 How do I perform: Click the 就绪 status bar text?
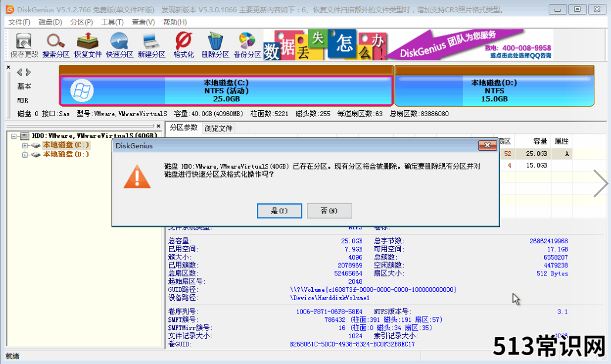point(12,356)
